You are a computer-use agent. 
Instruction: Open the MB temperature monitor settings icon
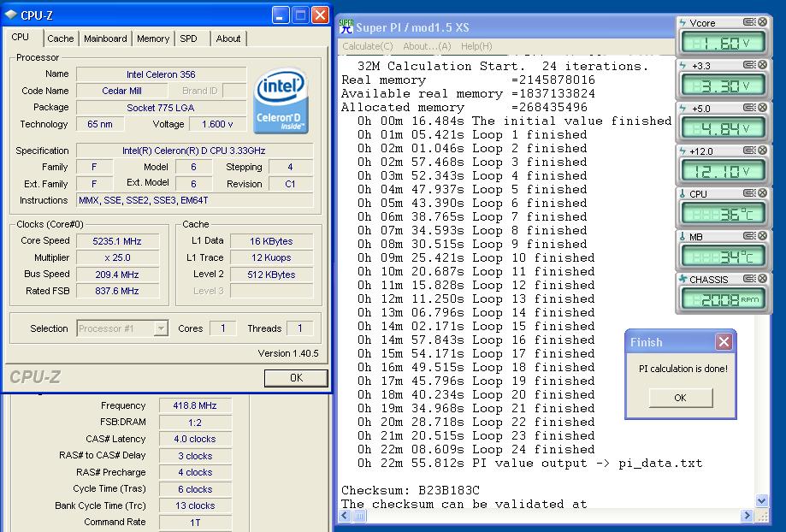749,236
